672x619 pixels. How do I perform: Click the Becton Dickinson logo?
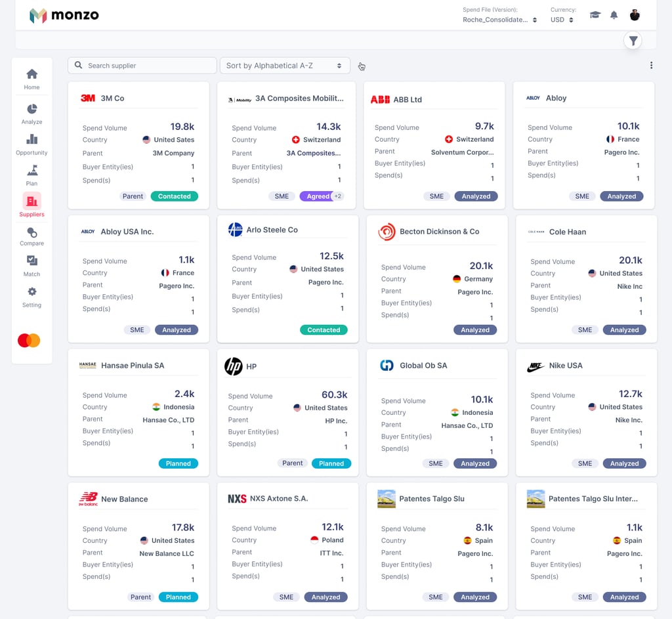coord(387,232)
